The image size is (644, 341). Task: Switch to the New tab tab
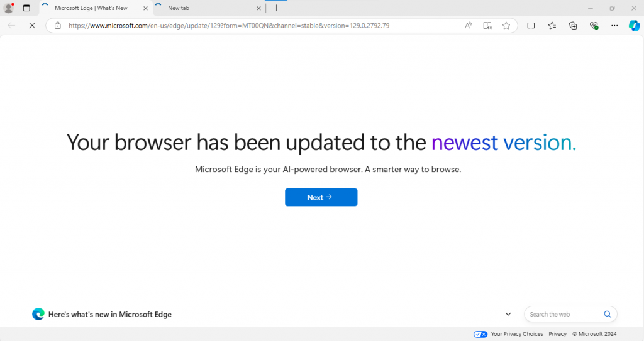click(203, 8)
